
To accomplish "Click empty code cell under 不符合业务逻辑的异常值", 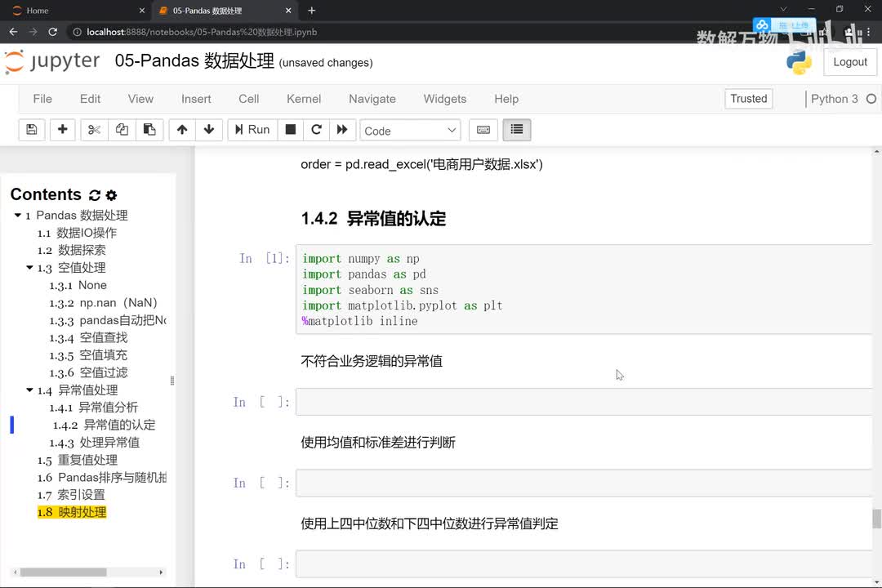I will click(584, 402).
